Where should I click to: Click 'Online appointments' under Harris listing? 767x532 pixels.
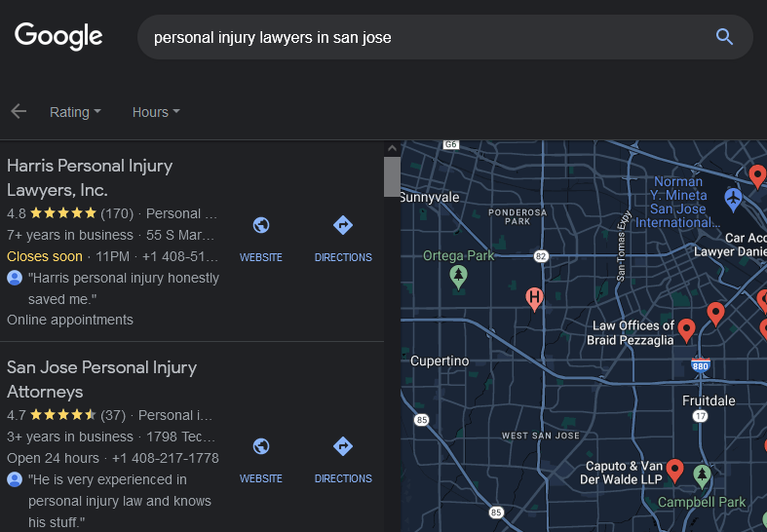[70, 320]
